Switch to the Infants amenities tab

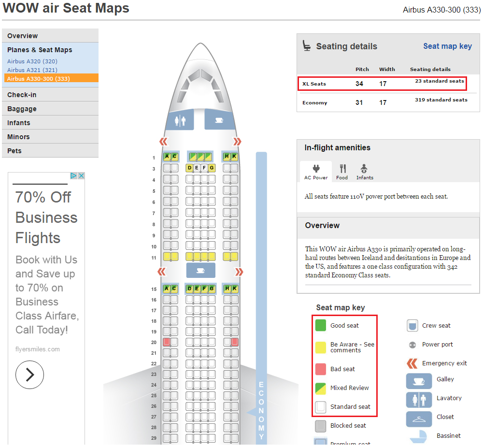pyautogui.click(x=365, y=172)
